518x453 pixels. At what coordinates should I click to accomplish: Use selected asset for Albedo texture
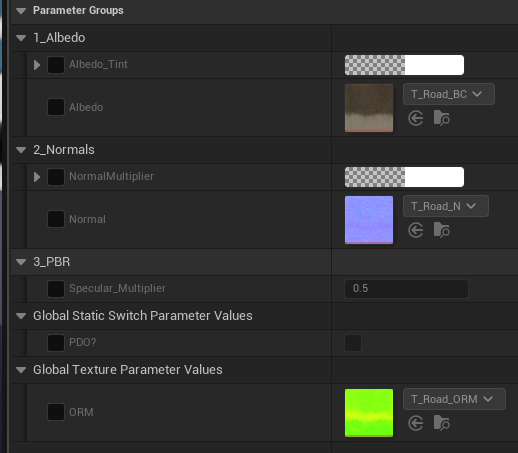click(416, 118)
